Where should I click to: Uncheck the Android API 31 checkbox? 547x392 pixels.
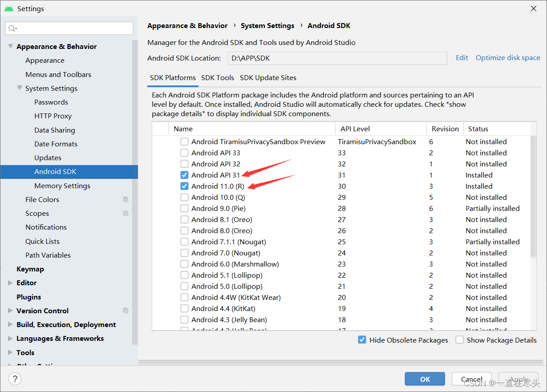184,175
